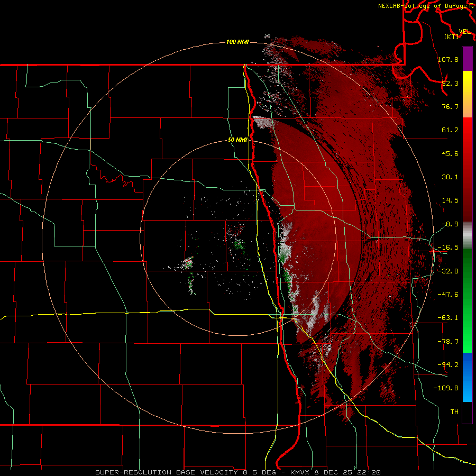Click the -16.5 legend value

pyautogui.click(x=448, y=248)
